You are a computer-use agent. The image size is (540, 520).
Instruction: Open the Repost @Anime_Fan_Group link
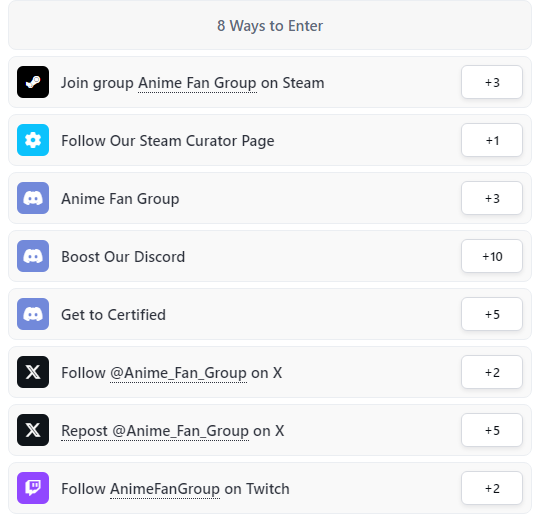click(155, 431)
